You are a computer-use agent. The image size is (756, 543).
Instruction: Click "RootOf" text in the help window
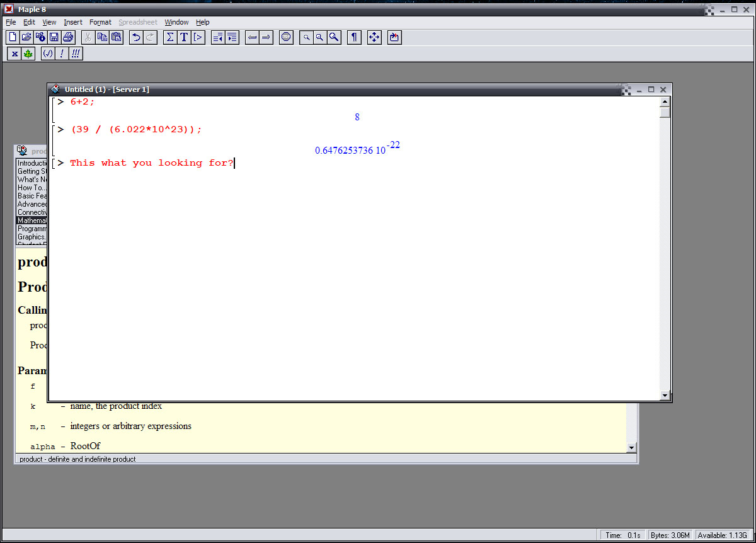pos(85,446)
